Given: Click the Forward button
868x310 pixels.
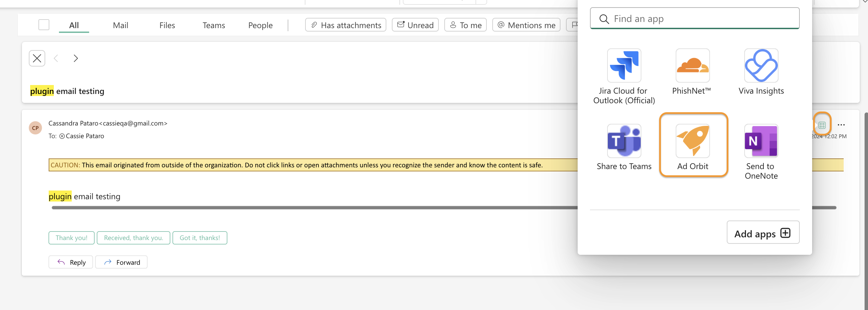Looking at the screenshot, I should pyautogui.click(x=121, y=262).
